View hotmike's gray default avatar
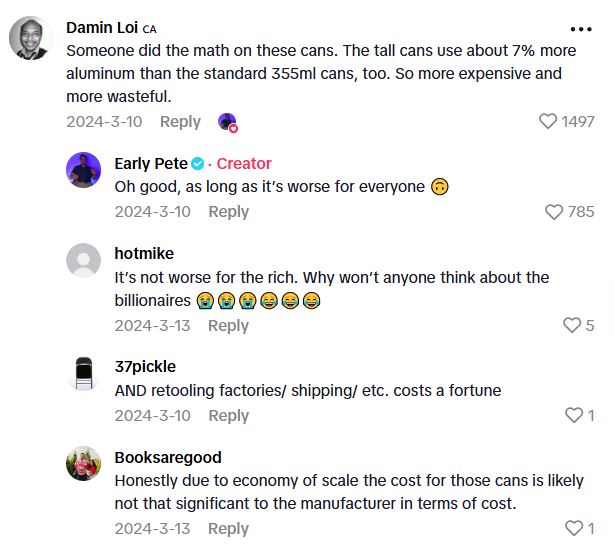614x552 pixels. (84, 260)
